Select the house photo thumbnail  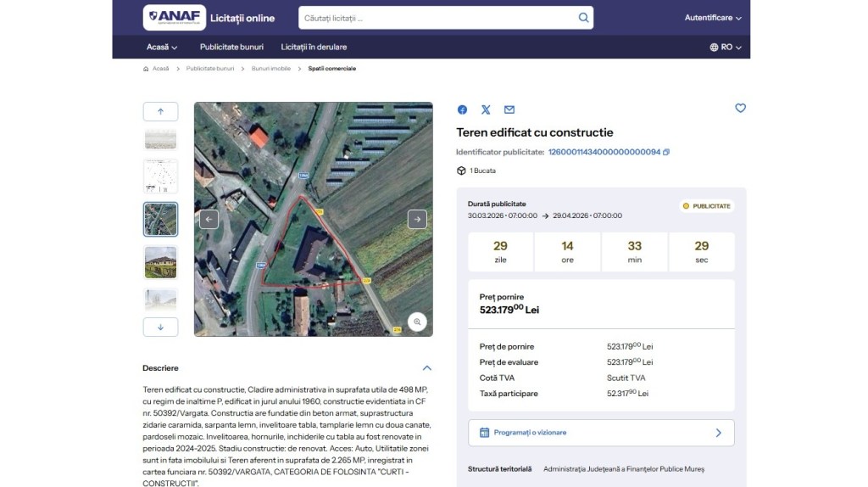(x=160, y=262)
